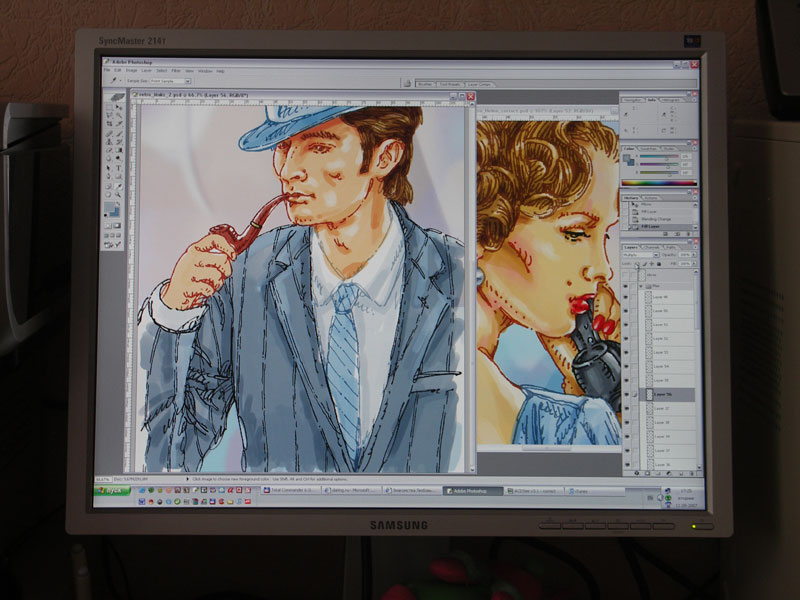The width and height of the screenshot is (800, 600).
Task: Select the Magic Wand tool
Action: [x=119, y=116]
